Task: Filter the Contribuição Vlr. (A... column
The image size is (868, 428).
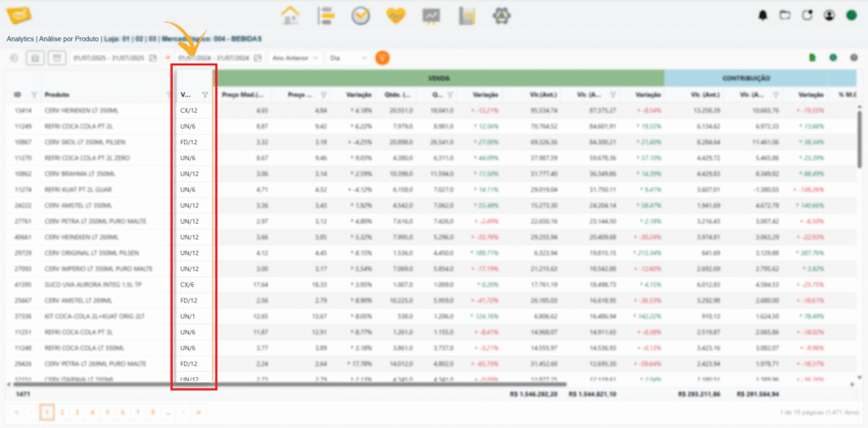Action: [776, 95]
